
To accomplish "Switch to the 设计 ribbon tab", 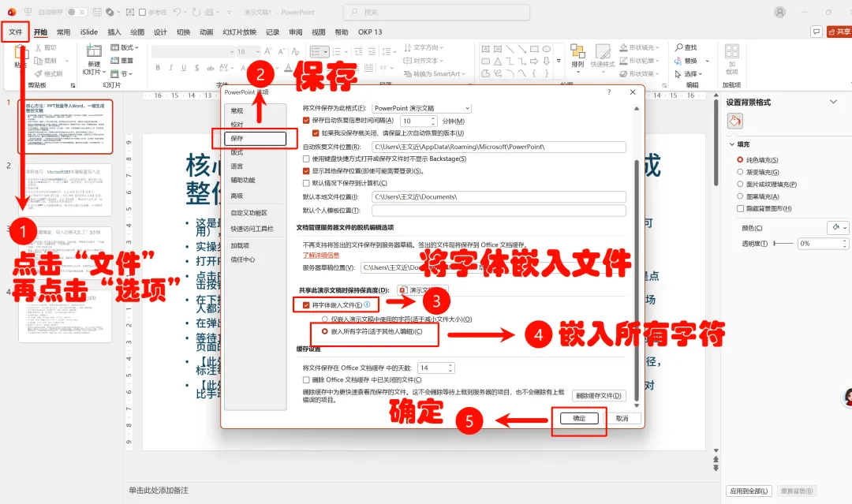I will (x=160, y=32).
